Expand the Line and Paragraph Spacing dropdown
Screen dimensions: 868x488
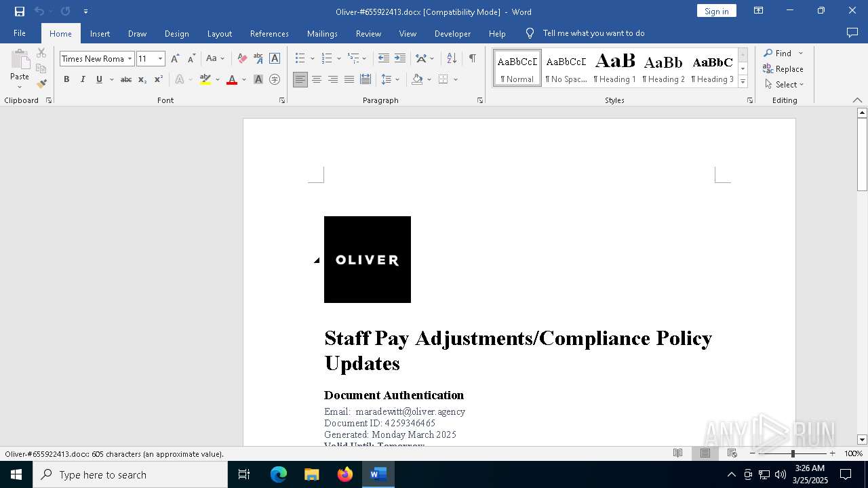pyautogui.click(x=397, y=79)
